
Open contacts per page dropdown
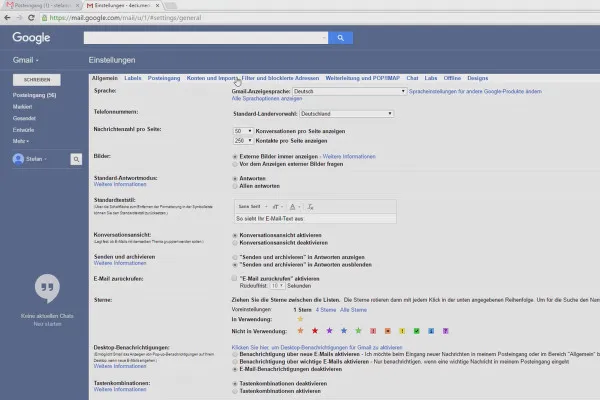pos(243,140)
